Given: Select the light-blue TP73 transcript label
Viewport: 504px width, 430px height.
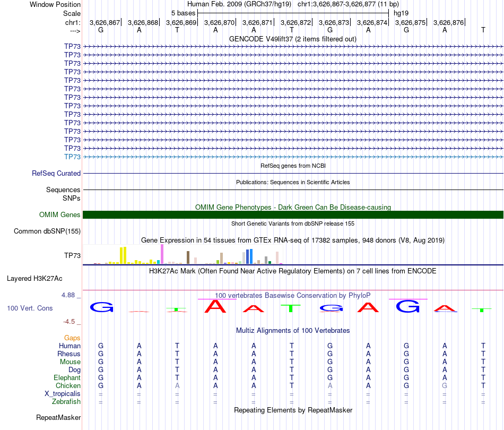Looking at the screenshot, I should point(72,157).
